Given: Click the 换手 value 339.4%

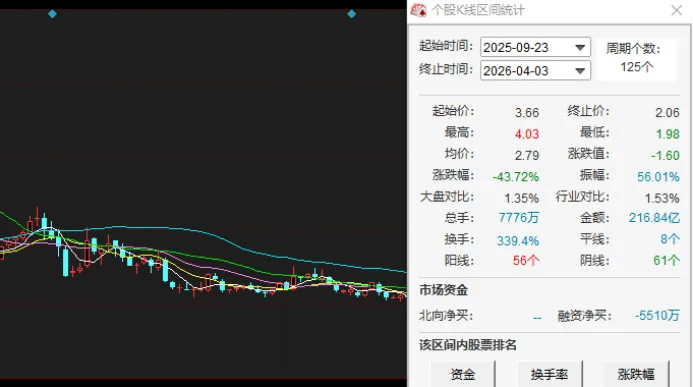Looking at the screenshot, I should (518, 241).
